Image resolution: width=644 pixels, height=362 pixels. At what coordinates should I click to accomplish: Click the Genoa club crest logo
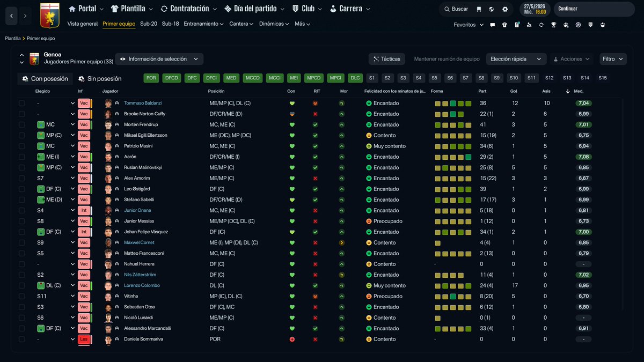[49, 15]
